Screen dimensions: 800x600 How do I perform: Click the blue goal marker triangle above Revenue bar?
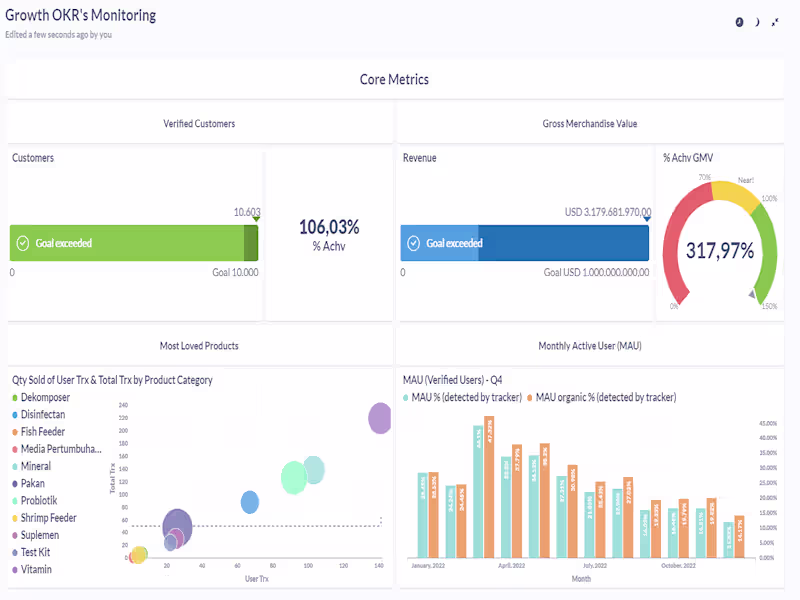646,218
